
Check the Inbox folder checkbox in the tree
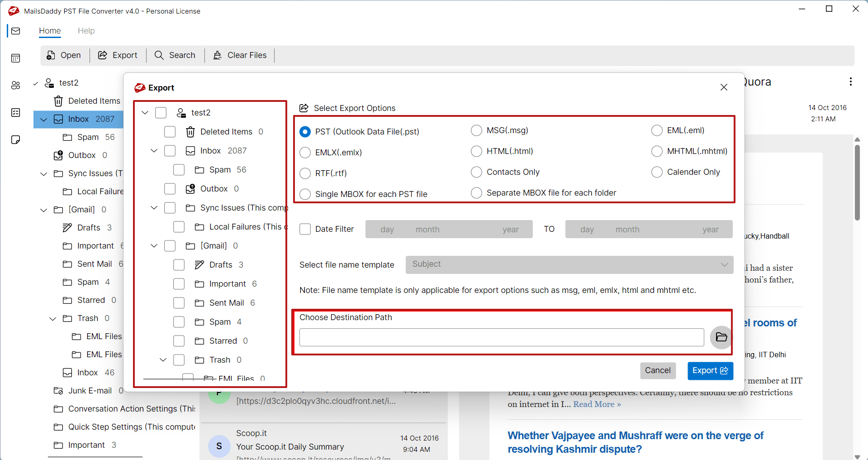(170, 150)
